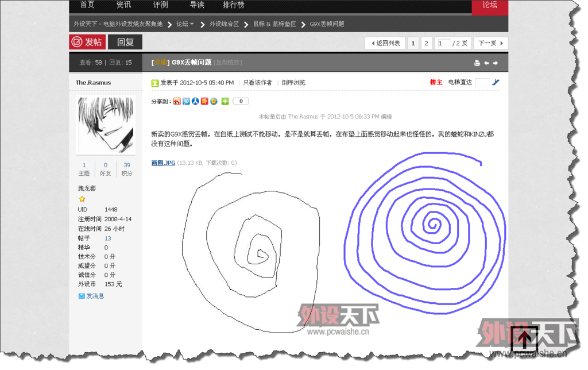Click 返回列表 back to list button
This screenshot has height=370, width=588.
click(x=385, y=43)
